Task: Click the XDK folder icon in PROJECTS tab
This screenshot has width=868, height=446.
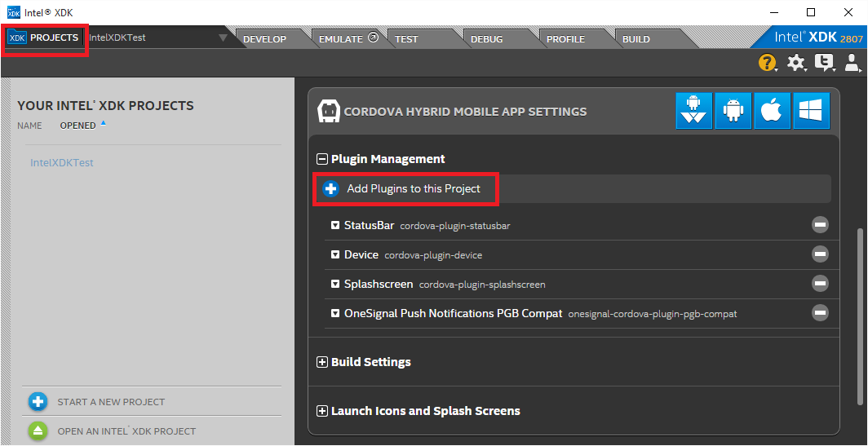Action: tap(17, 38)
